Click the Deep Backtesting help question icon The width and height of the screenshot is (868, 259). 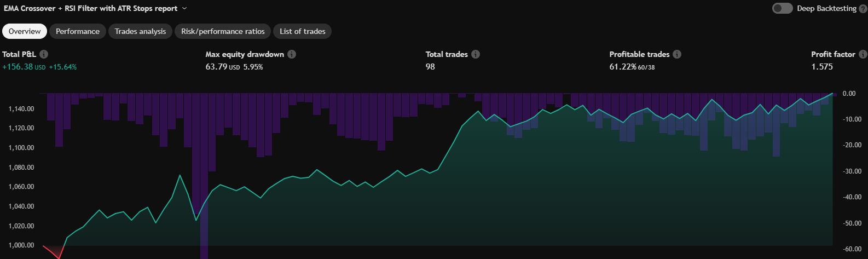pyautogui.click(x=863, y=8)
